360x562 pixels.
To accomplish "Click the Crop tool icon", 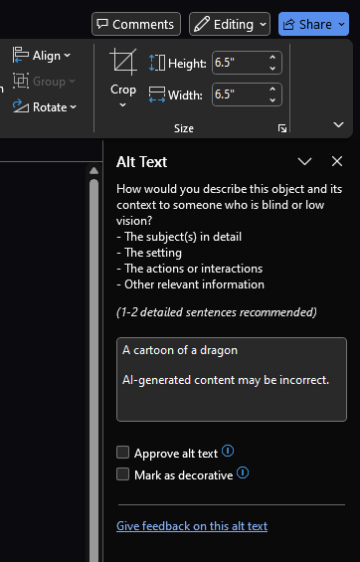I will pyautogui.click(x=123, y=62).
